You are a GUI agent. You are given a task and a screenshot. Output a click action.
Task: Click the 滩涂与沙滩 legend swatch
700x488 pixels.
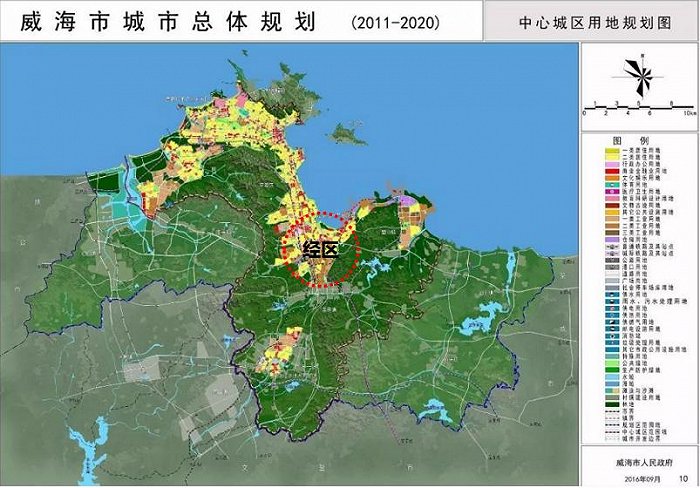click(612, 391)
